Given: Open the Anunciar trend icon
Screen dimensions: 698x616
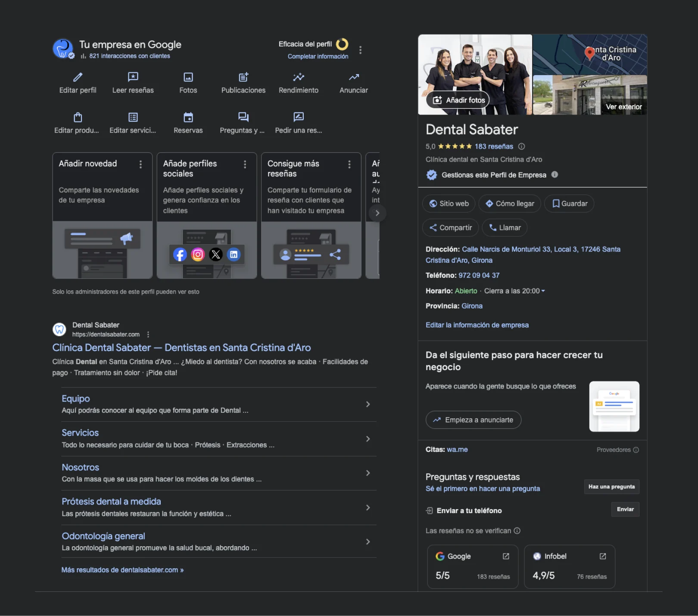Looking at the screenshot, I should (x=353, y=77).
